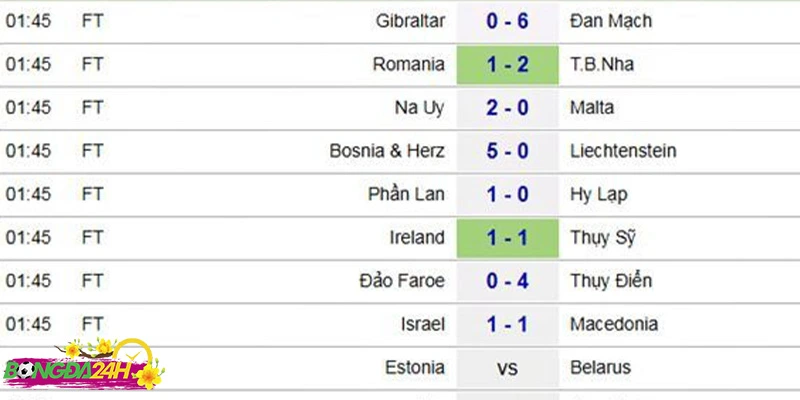Click the Gibraltar team name

click(x=410, y=21)
